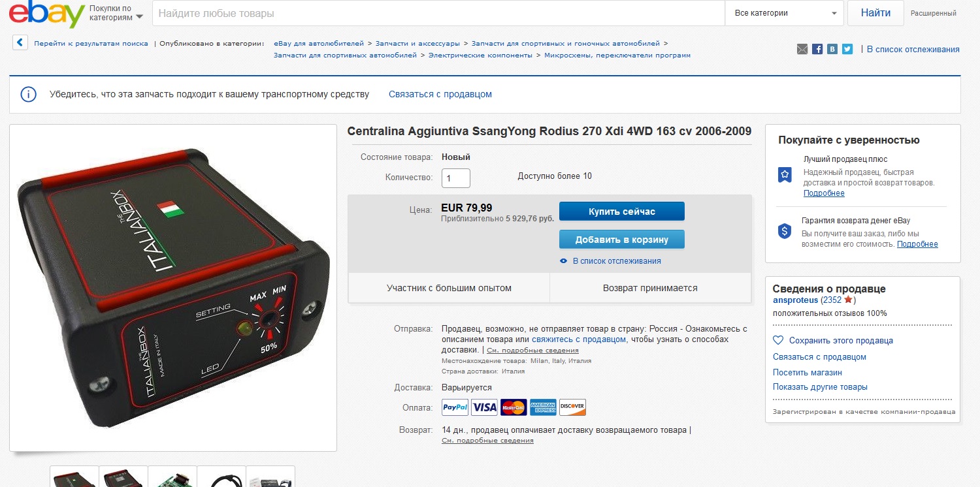980x487 pixels.
Task: Open 'Электрические компоненты' breadcrumb category
Action: [480, 55]
